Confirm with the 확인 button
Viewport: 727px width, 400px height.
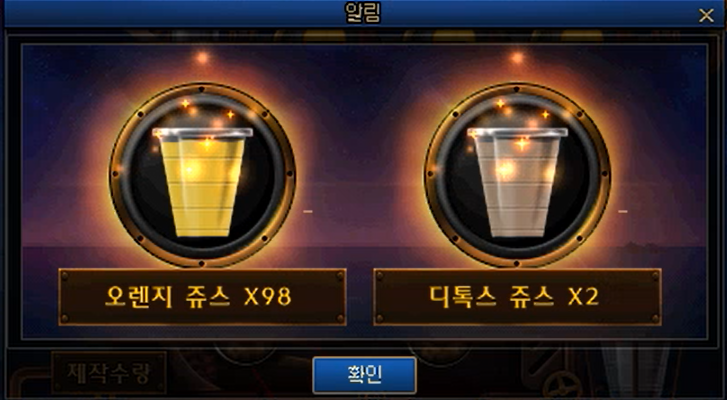pyautogui.click(x=364, y=375)
